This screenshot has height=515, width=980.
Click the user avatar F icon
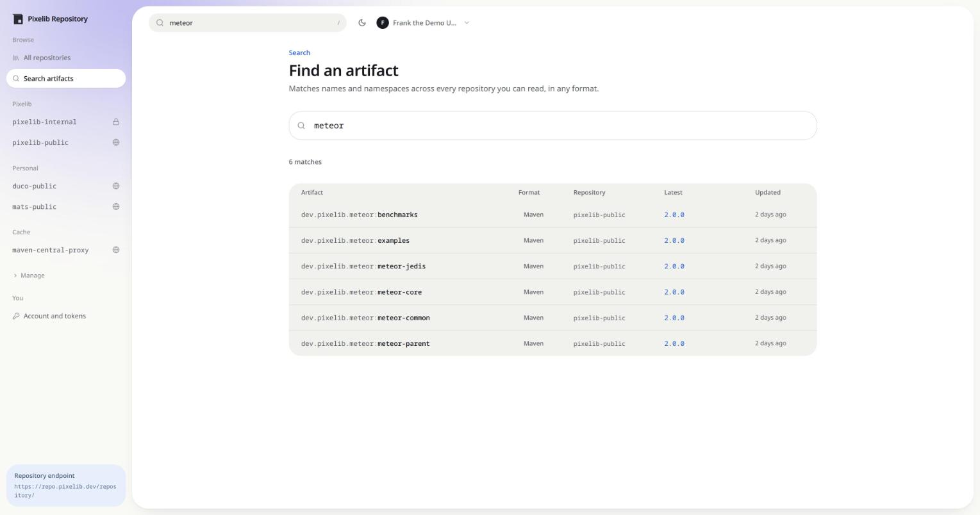[x=383, y=23]
